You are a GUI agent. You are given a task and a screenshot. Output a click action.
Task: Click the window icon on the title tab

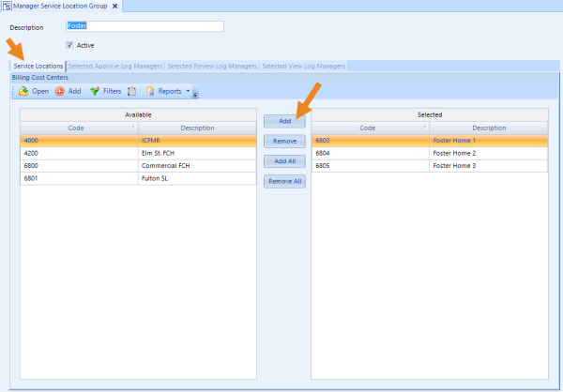coord(8,7)
